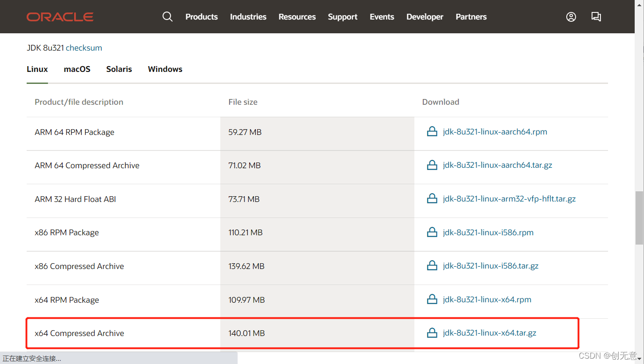
Task: Switch to the Solaris tab
Action: click(x=119, y=69)
